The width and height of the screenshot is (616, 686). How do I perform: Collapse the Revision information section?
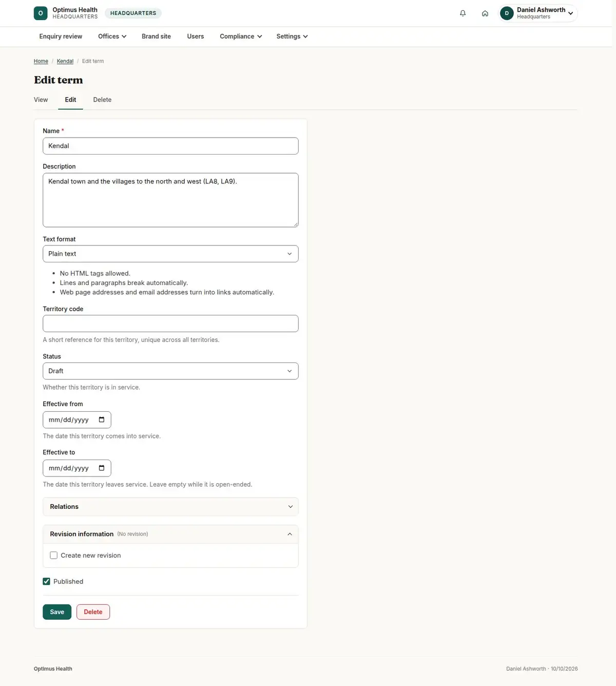coord(170,534)
